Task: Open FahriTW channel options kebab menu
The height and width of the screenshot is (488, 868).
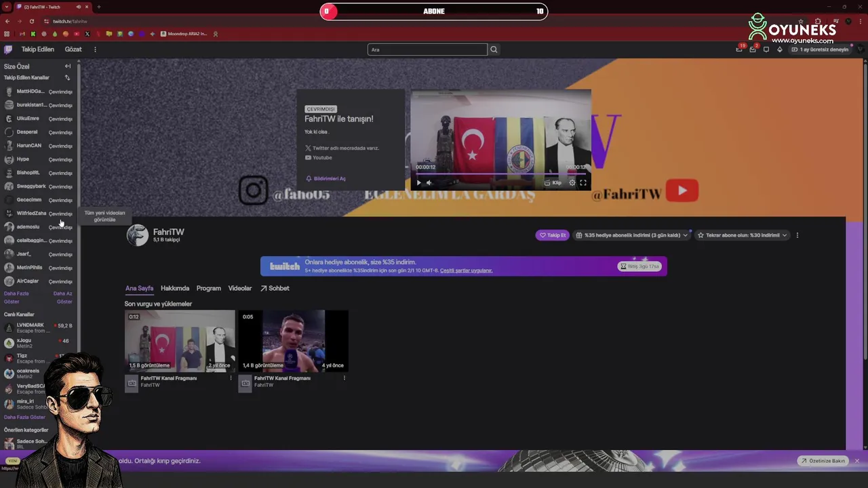Action: point(797,235)
